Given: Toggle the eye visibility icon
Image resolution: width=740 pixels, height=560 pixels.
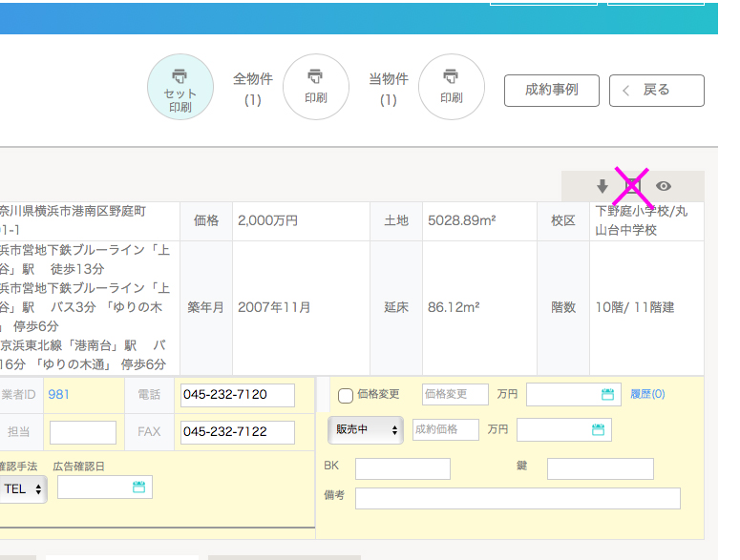Looking at the screenshot, I should pos(664,186).
